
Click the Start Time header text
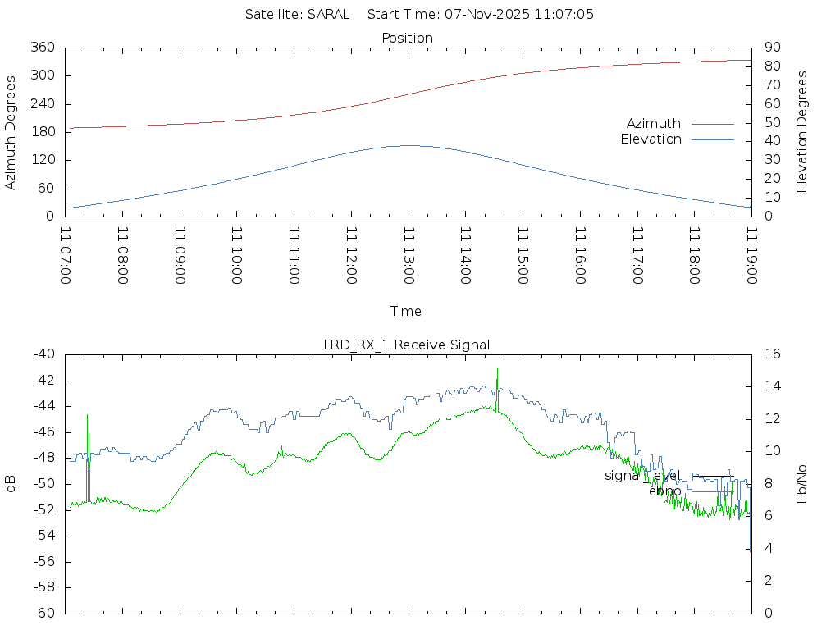click(481, 15)
